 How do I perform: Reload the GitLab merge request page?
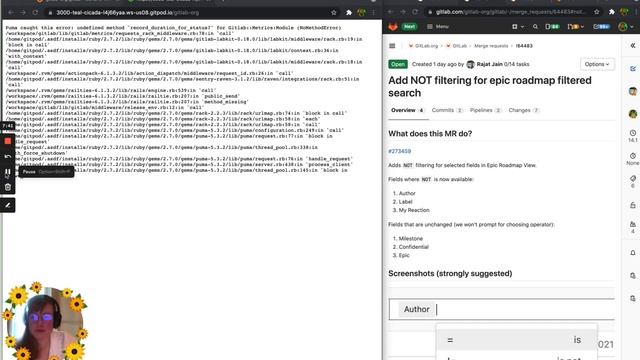[x=416, y=12]
